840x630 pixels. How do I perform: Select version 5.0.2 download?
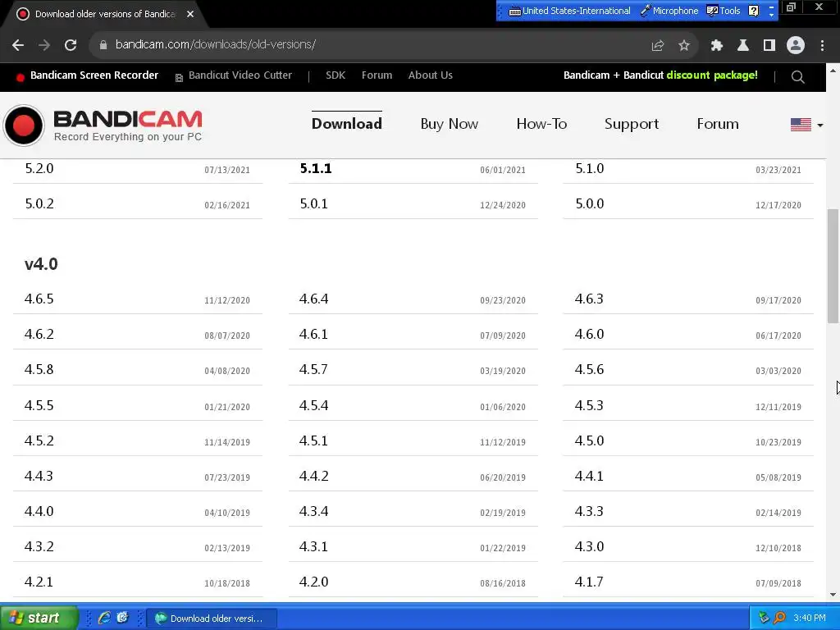[x=39, y=203]
